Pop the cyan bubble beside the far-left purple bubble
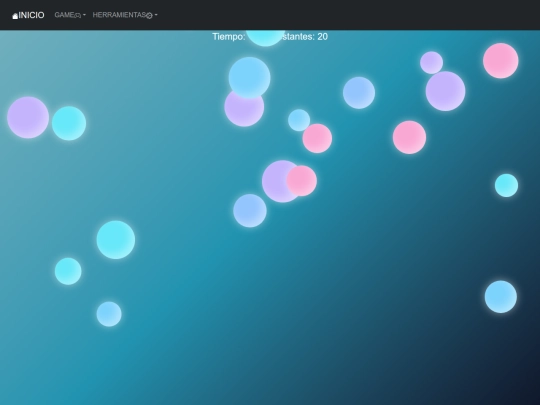The width and height of the screenshot is (540, 405). (69, 123)
